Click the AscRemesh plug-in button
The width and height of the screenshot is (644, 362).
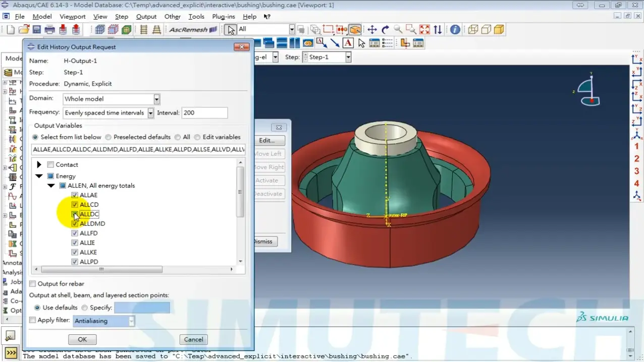click(x=193, y=30)
